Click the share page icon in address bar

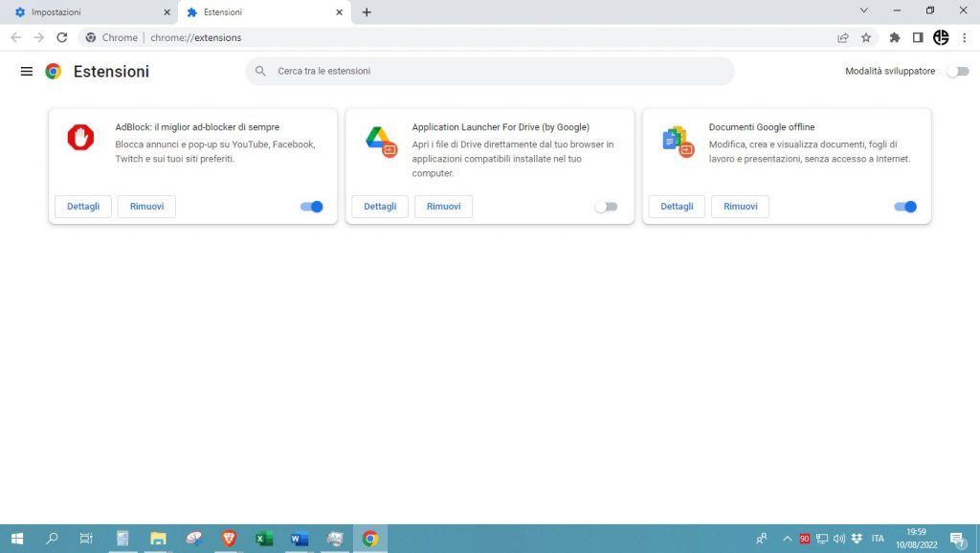point(843,37)
